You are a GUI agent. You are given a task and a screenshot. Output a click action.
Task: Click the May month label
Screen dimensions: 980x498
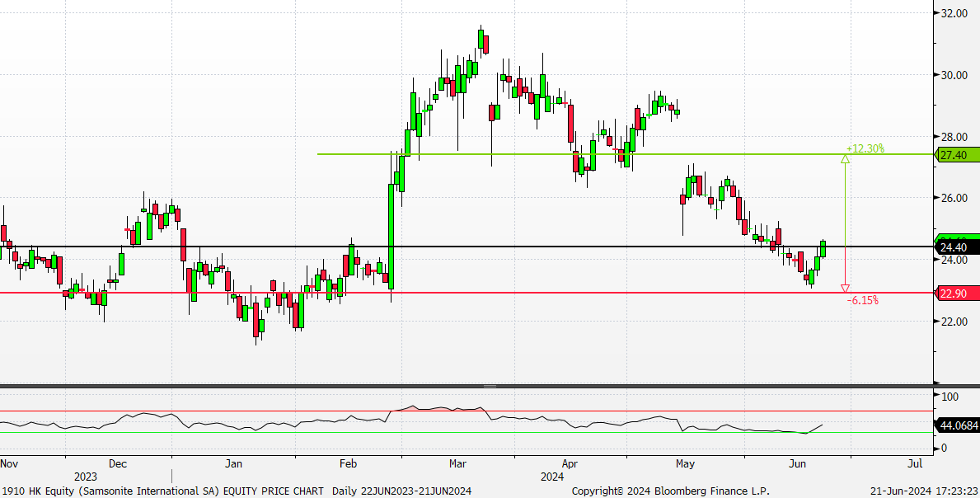tap(686, 463)
